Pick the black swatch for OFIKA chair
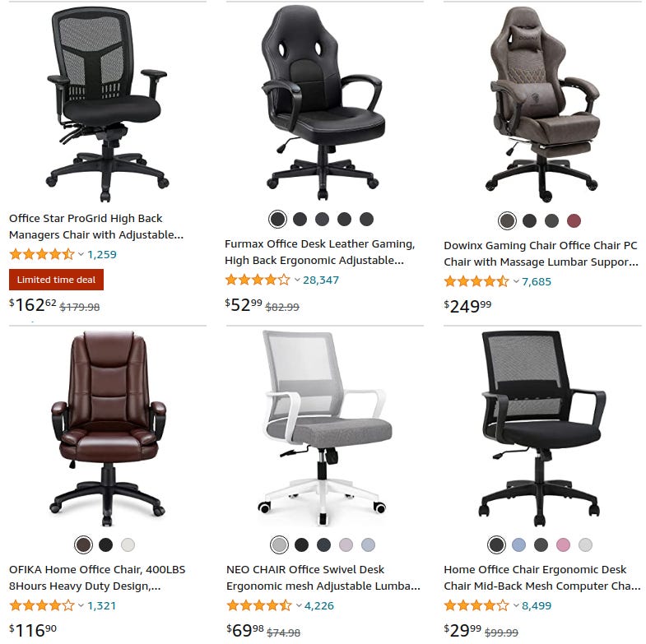 coord(105,544)
